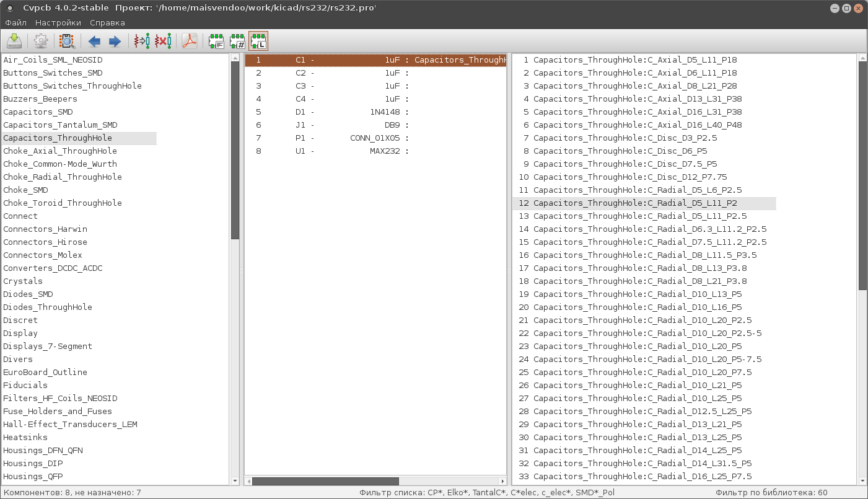Image resolution: width=868 pixels, height=499 pixels.
Task: Go to previous unassociated component
Action: tap(94, 42)
